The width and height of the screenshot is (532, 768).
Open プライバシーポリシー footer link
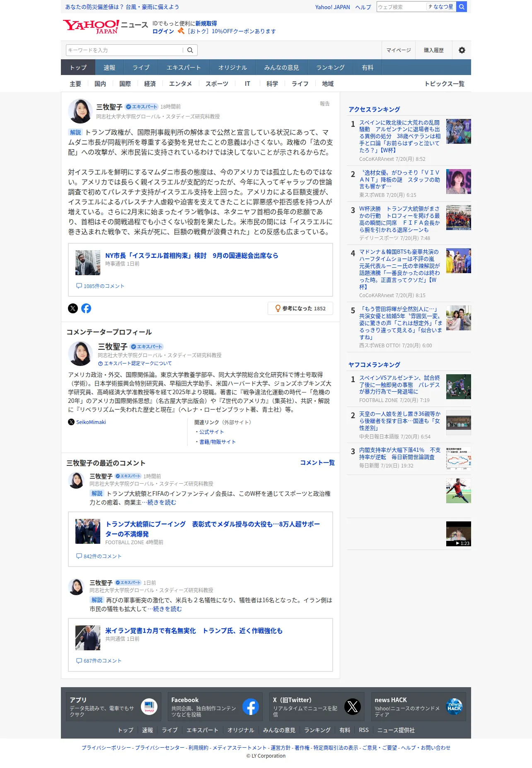106,748
